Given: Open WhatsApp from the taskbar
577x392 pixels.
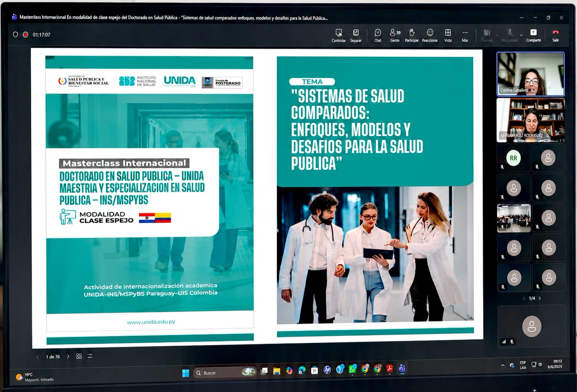Looking at the screenshot, I should click(x=352, y=369).
